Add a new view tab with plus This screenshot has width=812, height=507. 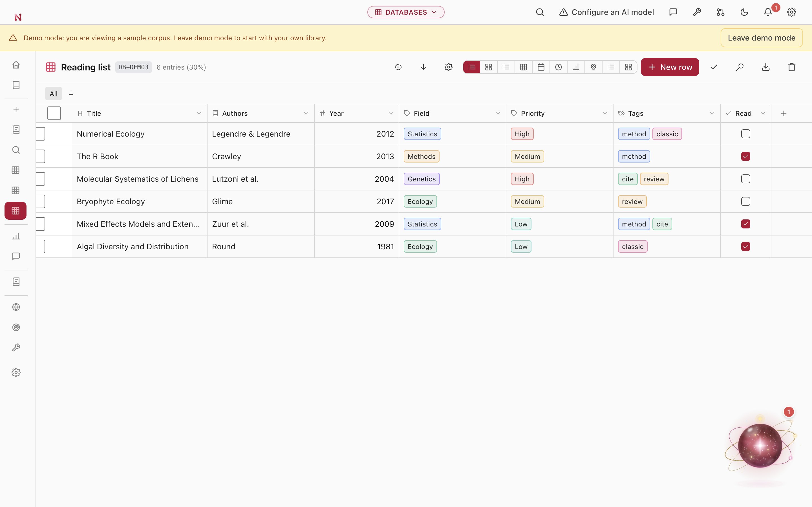[x=71, y=94]
